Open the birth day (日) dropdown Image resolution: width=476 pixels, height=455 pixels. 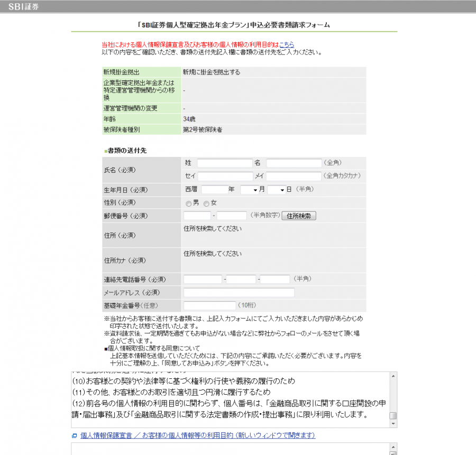click(x=277, y=190)
